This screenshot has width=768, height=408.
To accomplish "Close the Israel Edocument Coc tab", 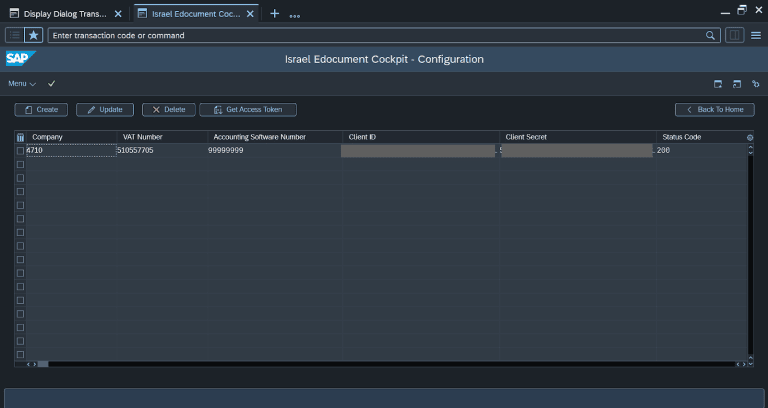I will [x=250, y=14].
